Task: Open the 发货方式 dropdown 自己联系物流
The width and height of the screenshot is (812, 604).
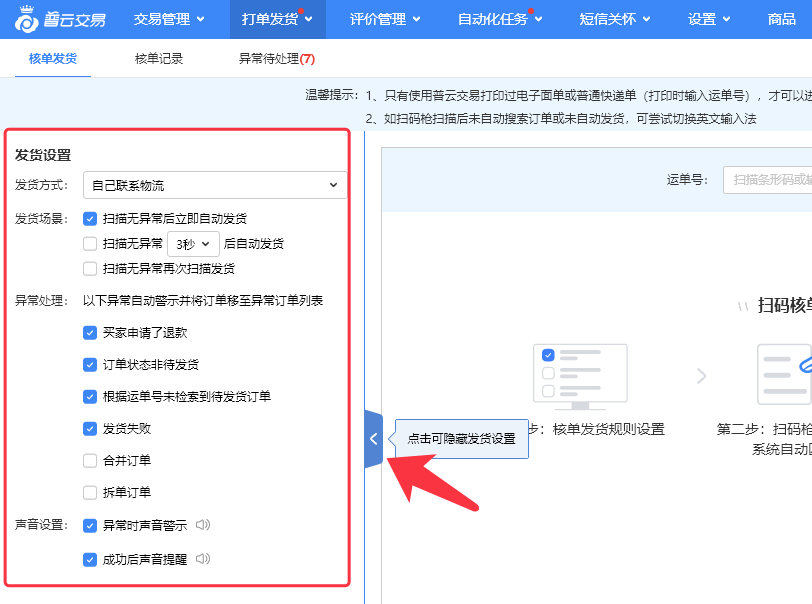Action: tap(215, 185)
